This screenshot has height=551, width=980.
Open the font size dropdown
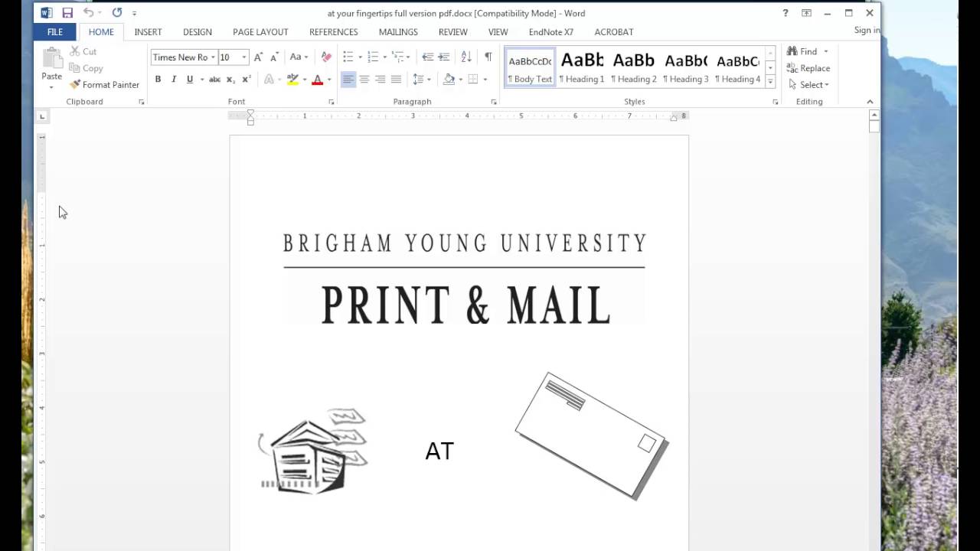(244, 57)
